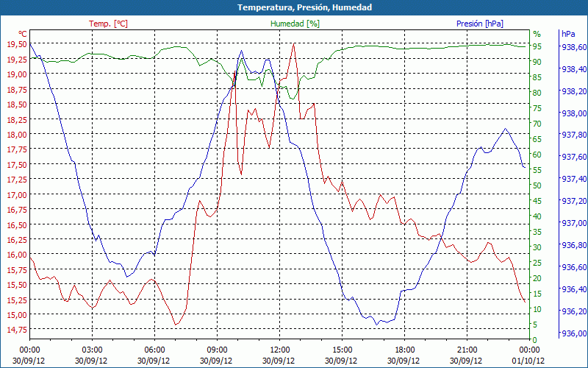The width and height of the screenshot is (588, 368).
Task: Click temperature axis value "19,25"
Action: tap(17, 60)
